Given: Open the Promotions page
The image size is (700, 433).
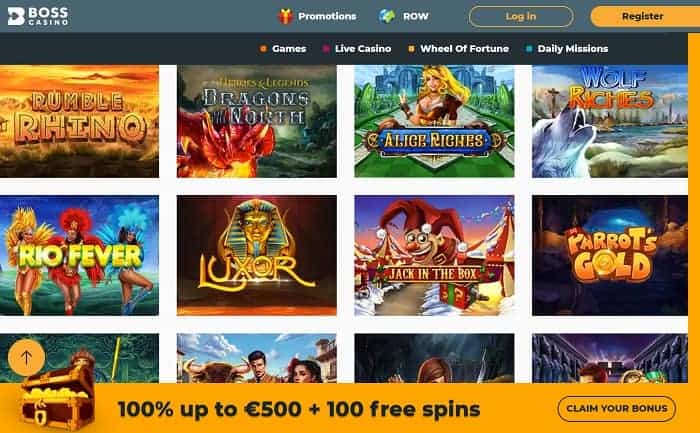Looking at the screenshot, I should click(327, 17).
